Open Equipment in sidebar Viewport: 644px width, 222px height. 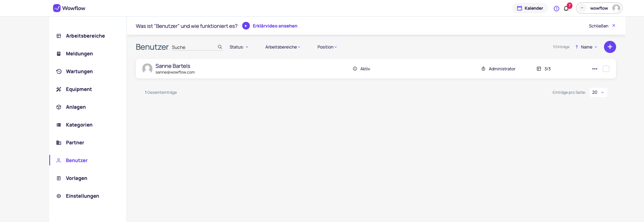[x=79, y=89]
